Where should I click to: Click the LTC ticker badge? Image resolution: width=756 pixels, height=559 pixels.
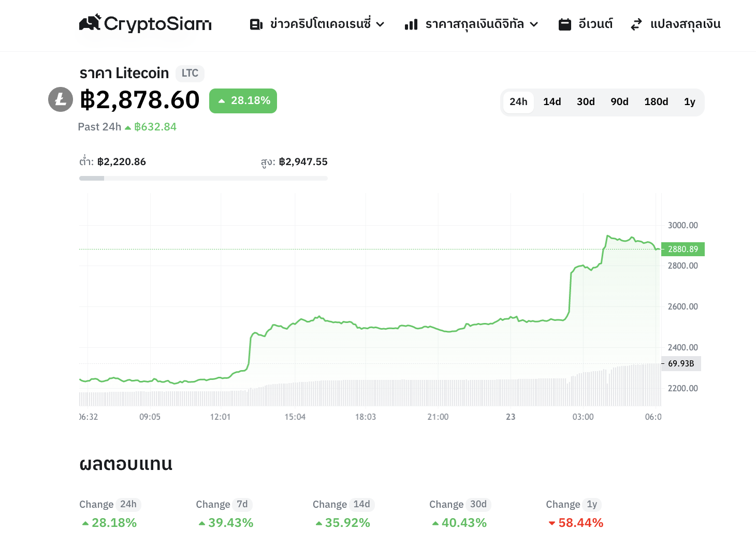190,73
